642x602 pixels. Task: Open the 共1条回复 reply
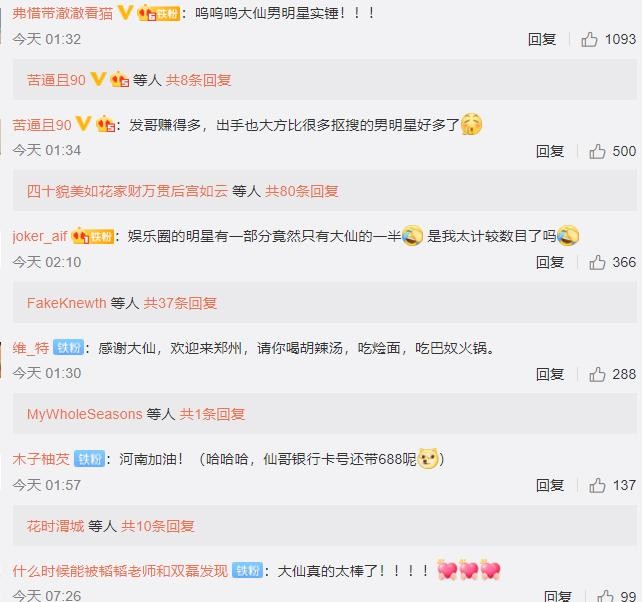tap(212, 414)
